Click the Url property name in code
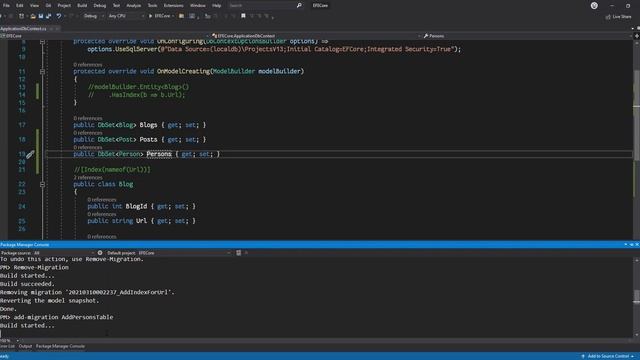This screenshot has height=360, width=640. pos(141,221)
